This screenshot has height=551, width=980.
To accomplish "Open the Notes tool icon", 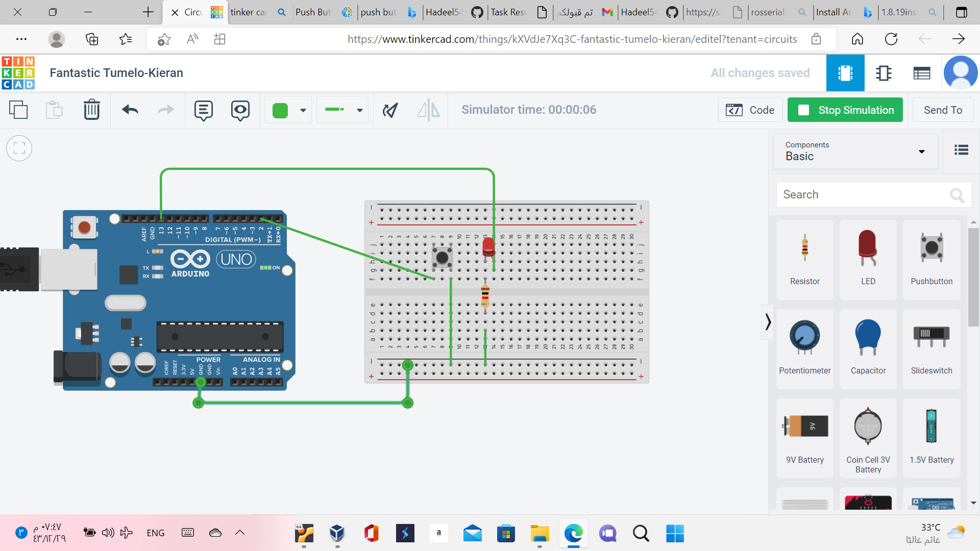I will (x=203, y=110).
